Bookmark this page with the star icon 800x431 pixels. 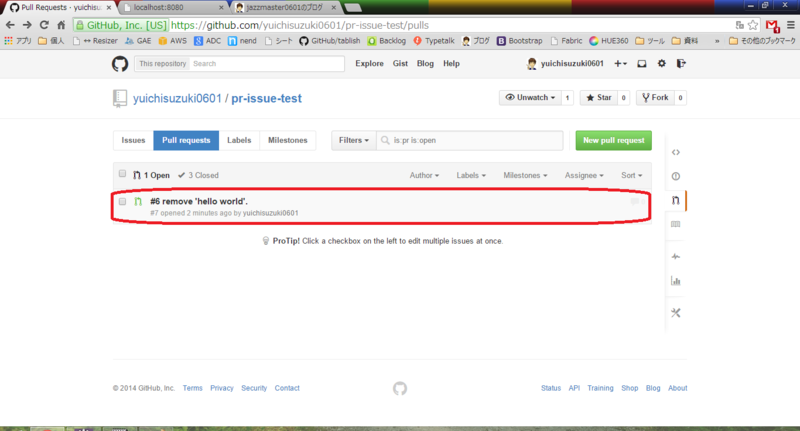tap(753, 25)
